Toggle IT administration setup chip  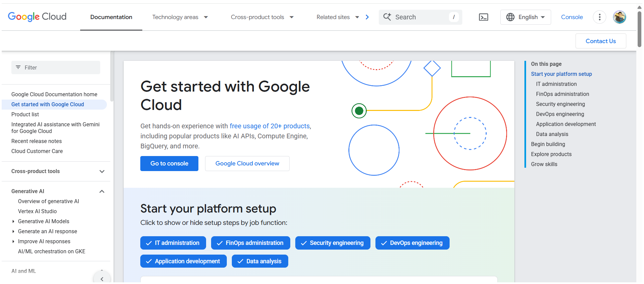coord(173,243)
